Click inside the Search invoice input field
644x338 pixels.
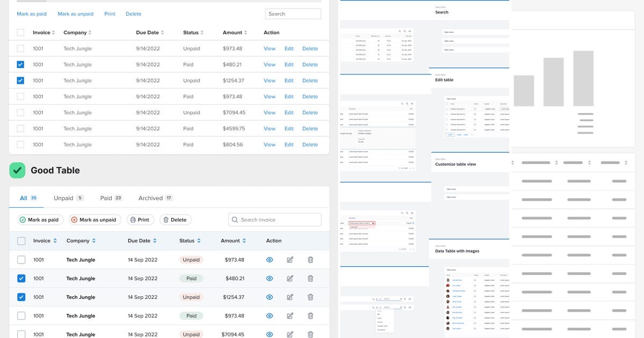(x=274, y=219)
